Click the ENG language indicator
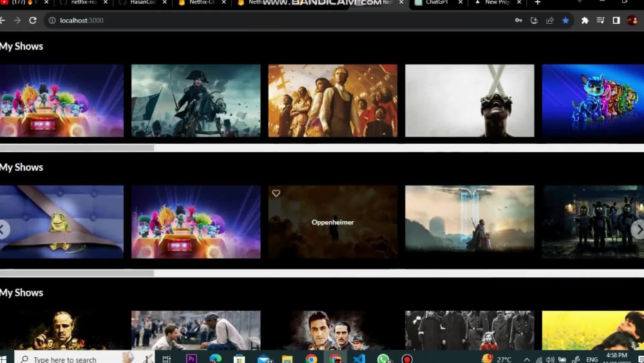 [x=592, y=359]
